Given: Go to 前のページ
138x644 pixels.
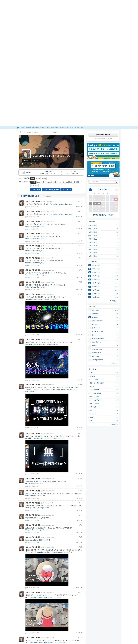Looking at the screenshot, I should tap(36, 190).
